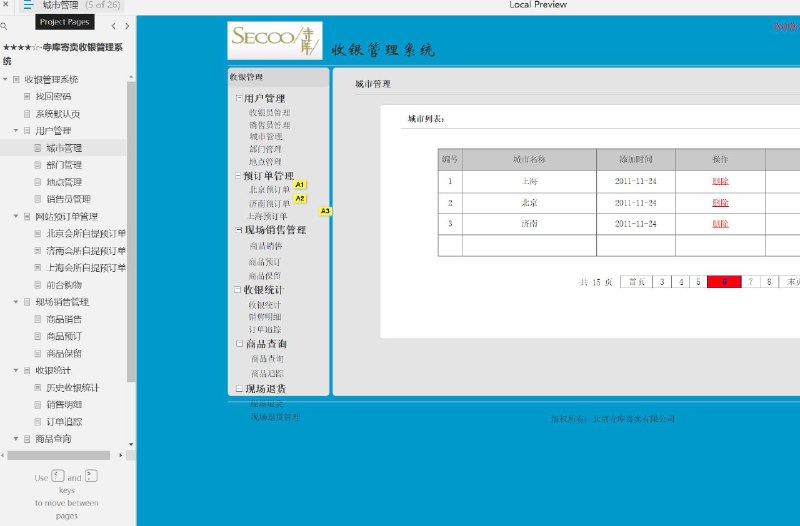Click the sidebar horizontal scrollbar

point(59,455)
